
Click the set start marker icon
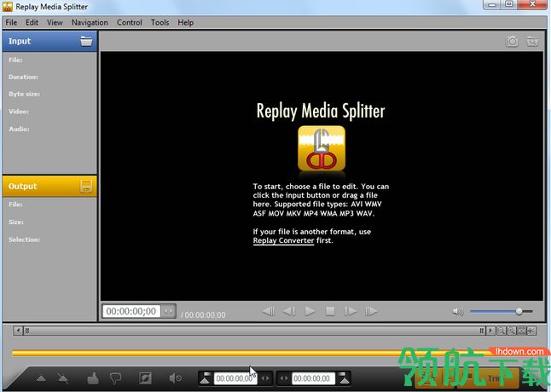point(206,378)
